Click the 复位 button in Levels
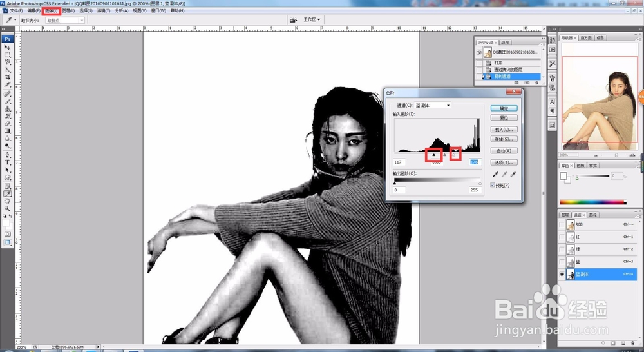This screenshot has width=644, height=352. [504, 118]
